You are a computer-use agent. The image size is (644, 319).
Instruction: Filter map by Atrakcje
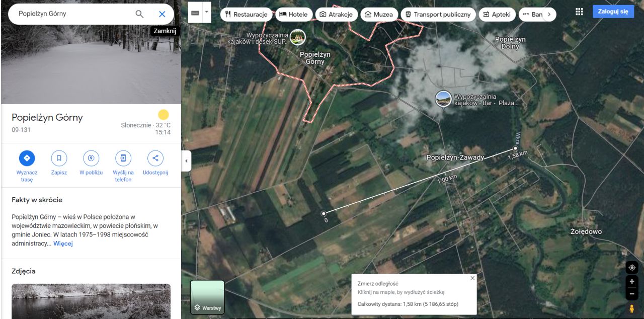click(336, 15)
